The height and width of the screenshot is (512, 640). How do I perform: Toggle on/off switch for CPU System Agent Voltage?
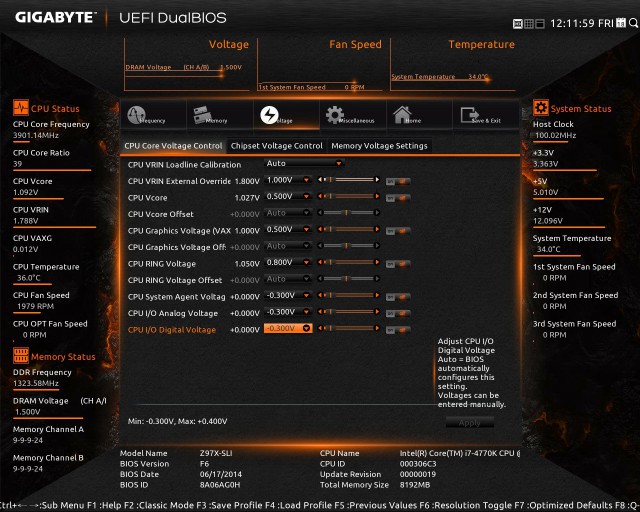[x=398, y=297]
